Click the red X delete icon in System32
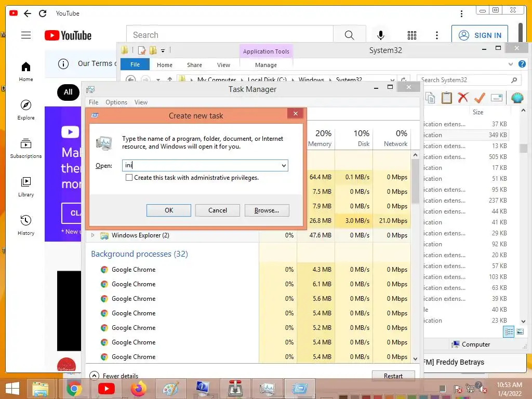The width and height of the screenshot is (532, 399). (463, 98)
